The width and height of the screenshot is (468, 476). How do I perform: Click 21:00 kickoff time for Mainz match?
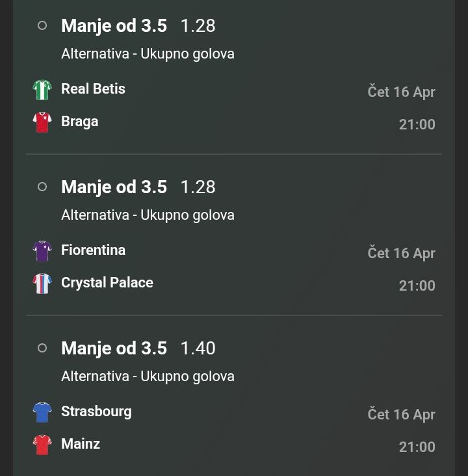click(417, 447)
